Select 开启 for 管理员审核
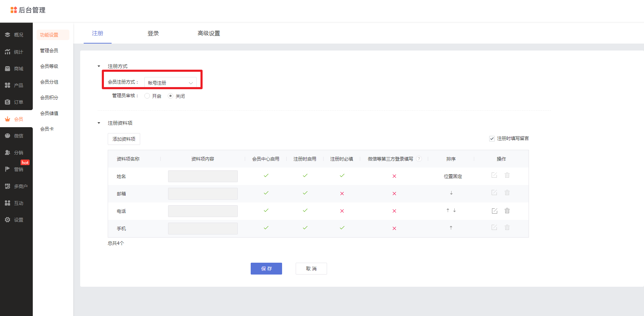 [147, 96]
